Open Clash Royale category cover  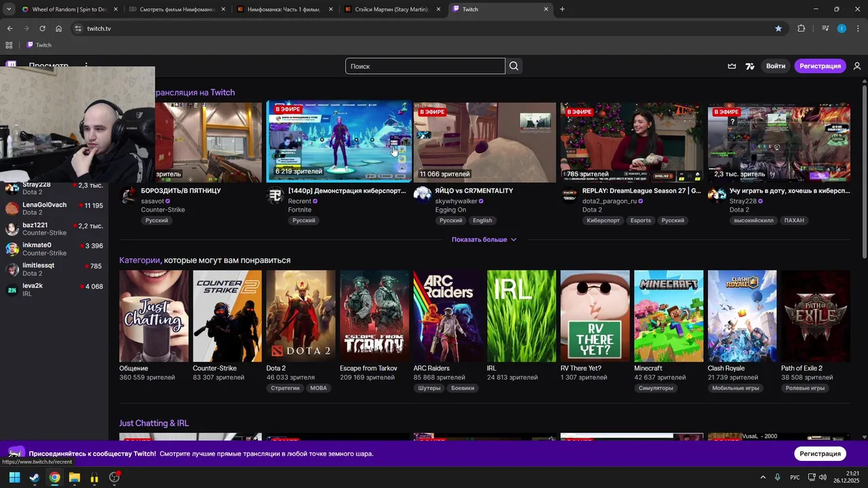tap(743, 316)
